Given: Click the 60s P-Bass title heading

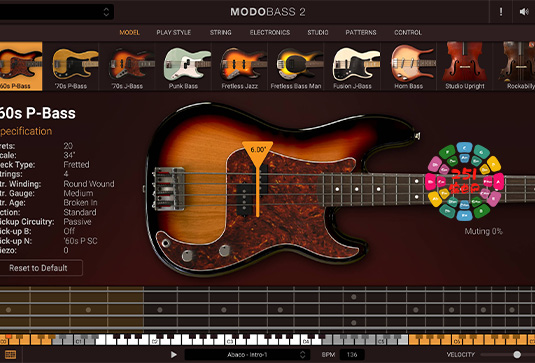Looking at the screenshot, I should 38,113.
